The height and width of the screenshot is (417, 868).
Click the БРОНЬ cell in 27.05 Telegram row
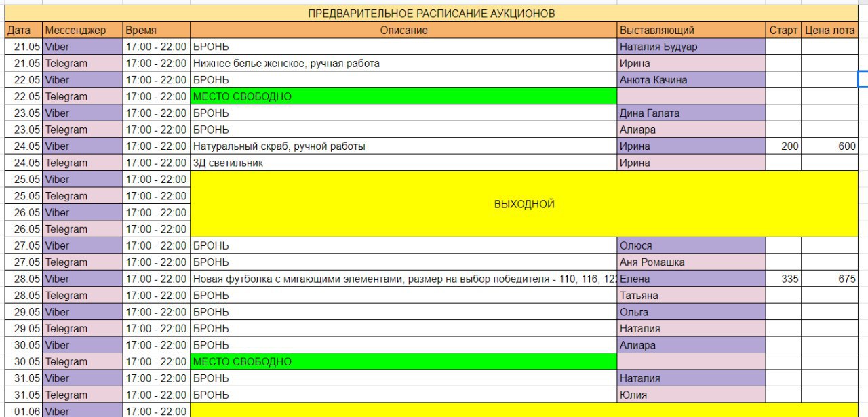click(x=403, y=262)
